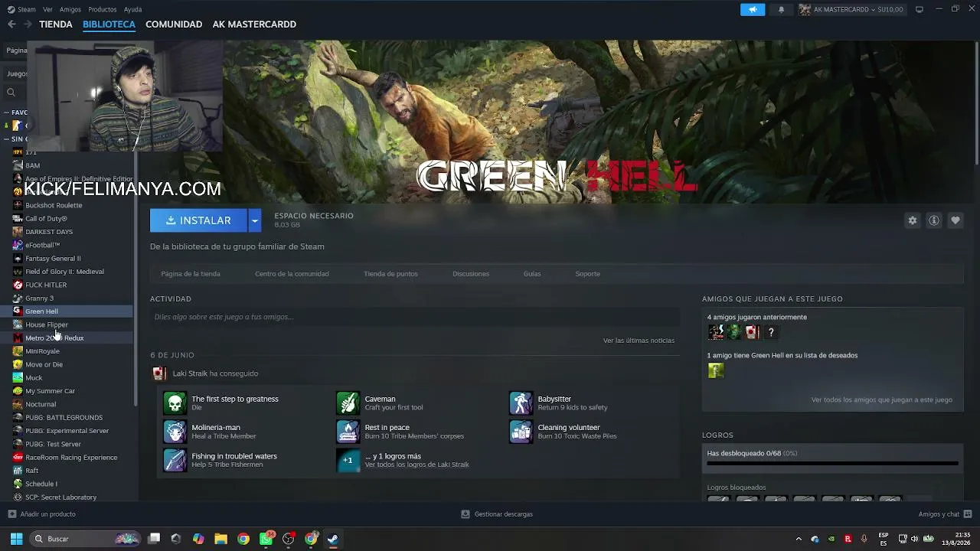View the wishlist friend's green avatar
The image size is (980, 551).
point(716,370)
